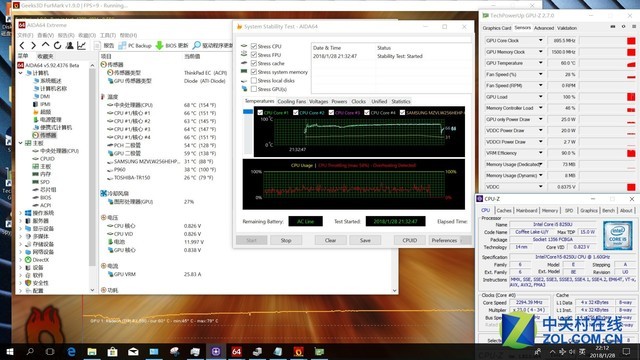
Task: Click GPU-Z screenshot camera icon
Action: [x=613, y=27]
